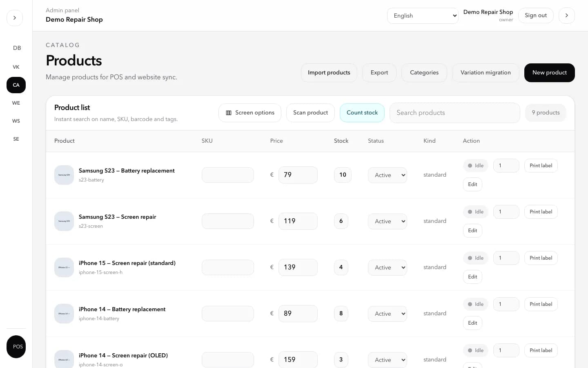Open Status dropdown for Samsung S23 Battery replacement
Viewport: 588px width, 368px height.
(388, 175)
